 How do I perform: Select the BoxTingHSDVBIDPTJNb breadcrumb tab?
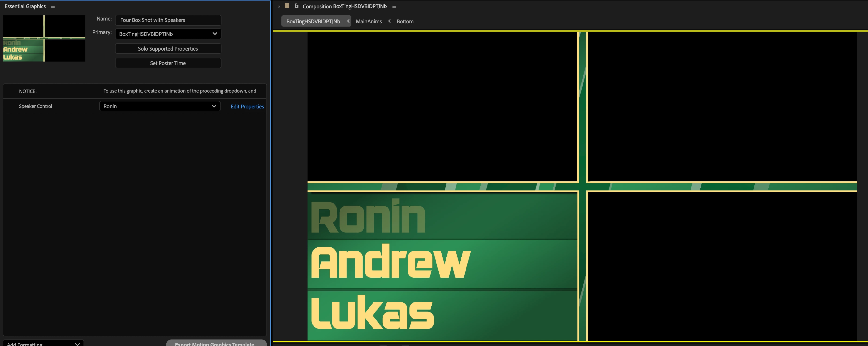point(313,21)
